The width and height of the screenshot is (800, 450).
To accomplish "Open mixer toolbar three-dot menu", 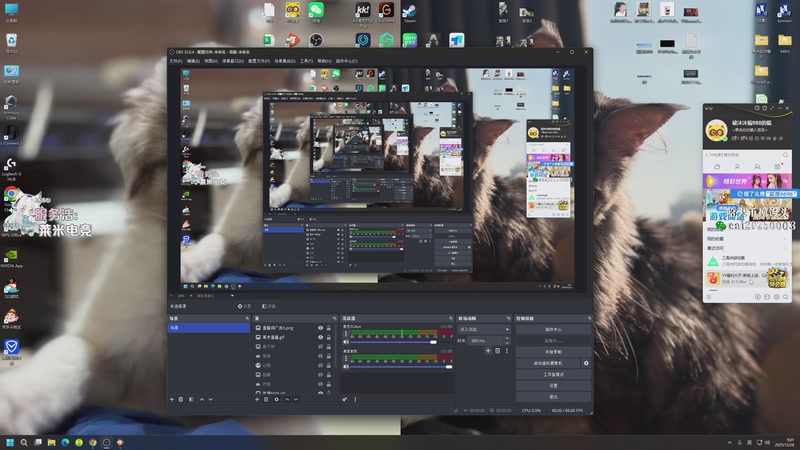I will click(x=355, y=399).
